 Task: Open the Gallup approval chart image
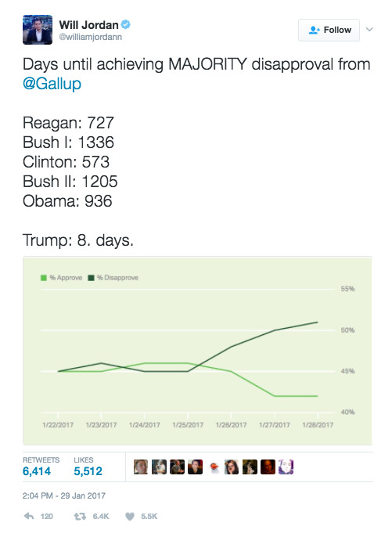(x=197, y=351)
